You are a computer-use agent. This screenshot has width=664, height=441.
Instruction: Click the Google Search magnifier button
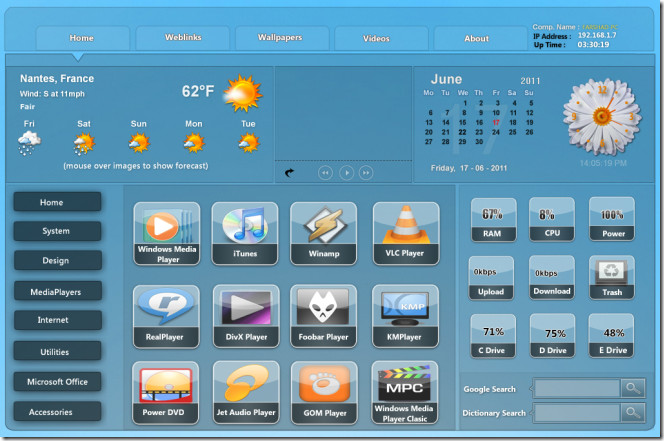point(633,388)
